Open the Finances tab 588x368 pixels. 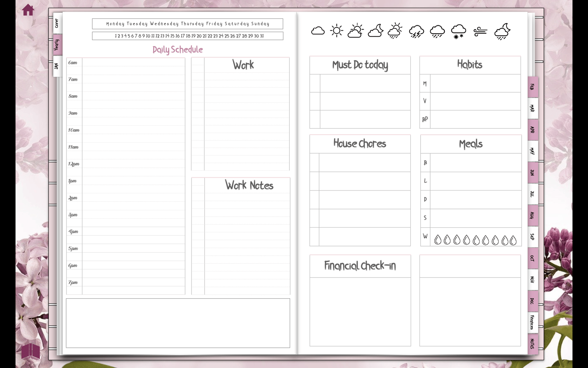point(532,322)
